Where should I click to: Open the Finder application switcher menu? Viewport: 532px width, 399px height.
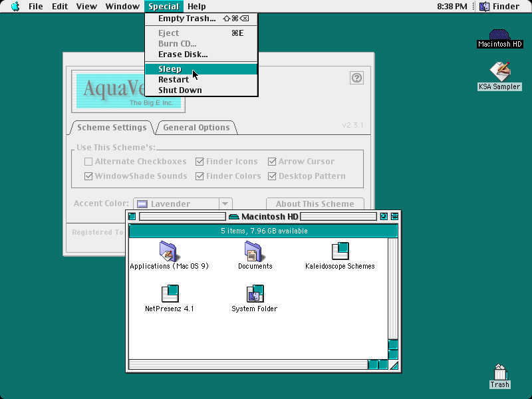click(499, 7)
